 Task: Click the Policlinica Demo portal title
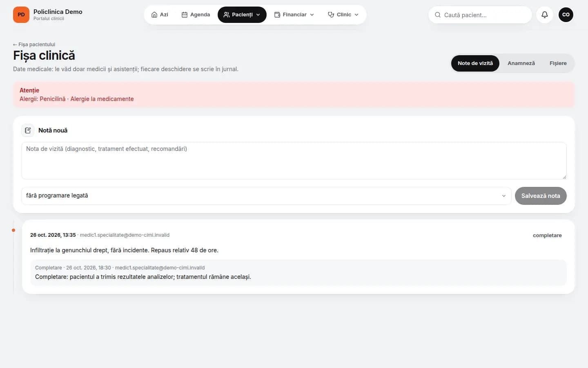coord(58,12)
